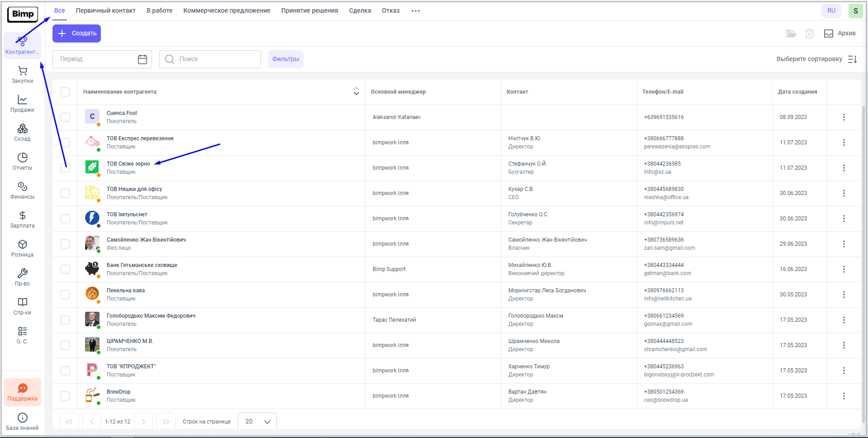Open rows per page dropdown
The image size is (868, 438).
[x=257, y=422]
